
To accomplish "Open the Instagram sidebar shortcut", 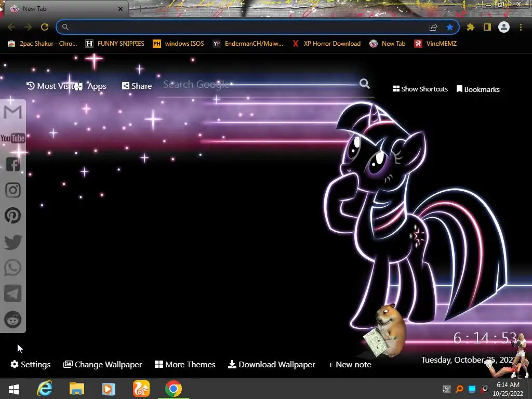I will (x=13, y=190).
